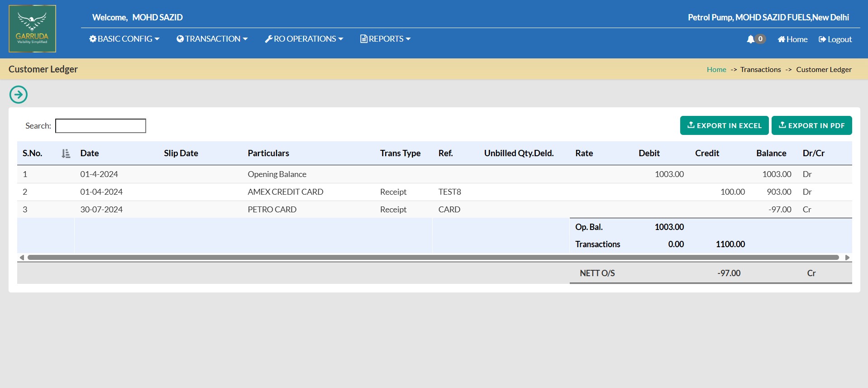Click the circled arrow expand icon
Screen dimensions: 868x388
[x=19, y=95]
